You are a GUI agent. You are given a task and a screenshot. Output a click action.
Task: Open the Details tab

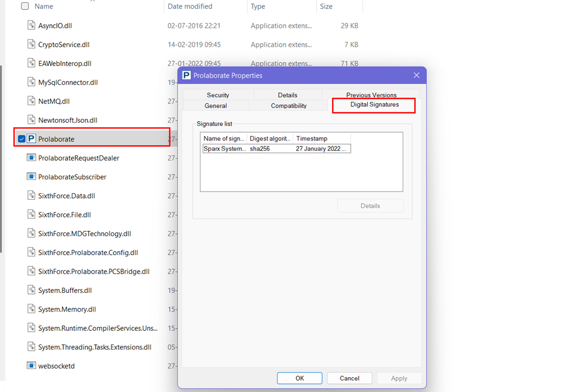[x=287, y=95]
